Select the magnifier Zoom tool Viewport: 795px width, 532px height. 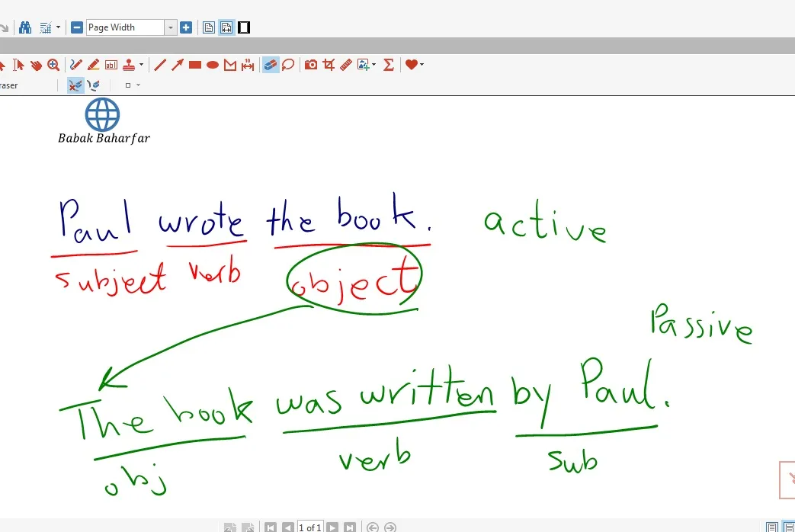[53, 65]
